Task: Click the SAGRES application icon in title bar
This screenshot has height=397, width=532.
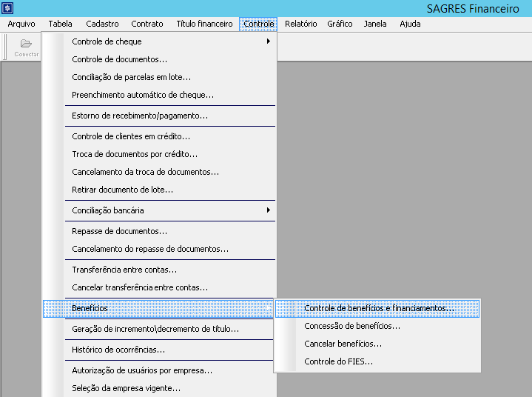Action: 7,8
